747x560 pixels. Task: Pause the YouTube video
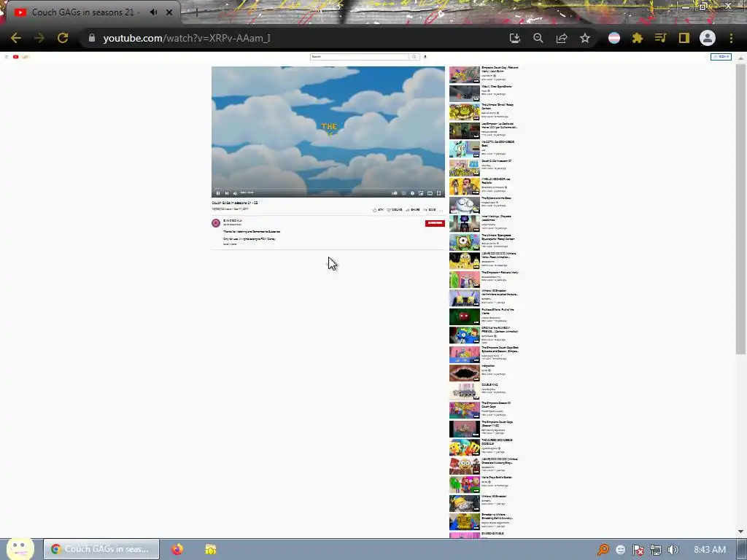point(218,192)
